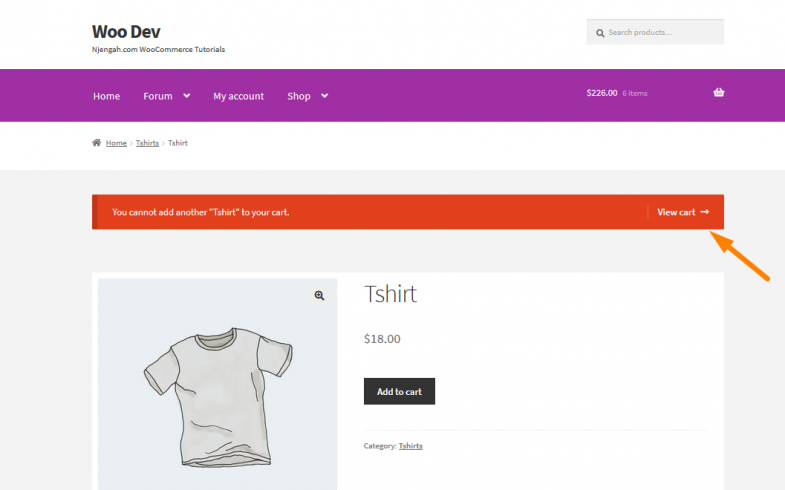Click the View cart link in the error notice
This screenshot has width=785, height=490.
676,212
